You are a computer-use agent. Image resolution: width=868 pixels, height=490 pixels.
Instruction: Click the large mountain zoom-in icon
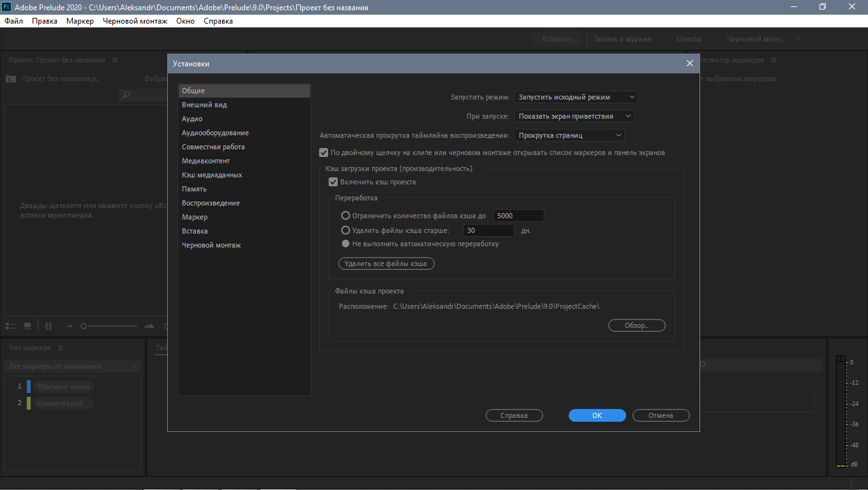coord(149,326)
